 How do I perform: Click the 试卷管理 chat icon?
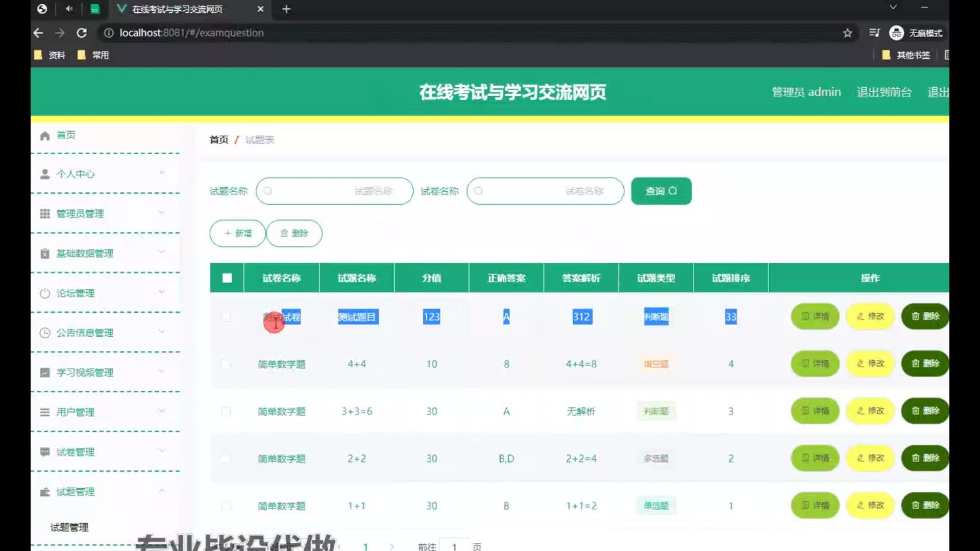(x=45, y=452)
